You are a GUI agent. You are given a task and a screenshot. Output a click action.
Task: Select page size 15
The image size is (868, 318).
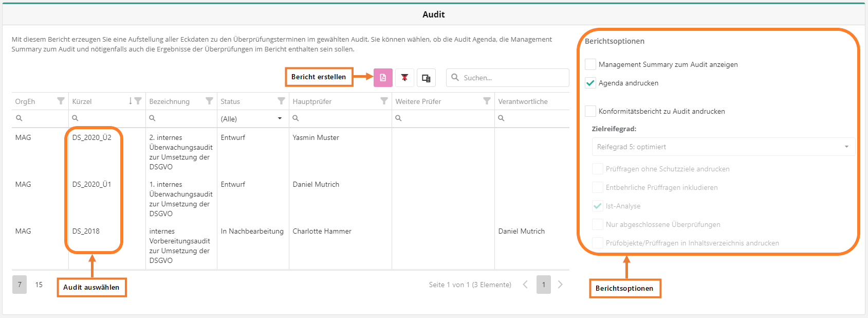(39, 285)
